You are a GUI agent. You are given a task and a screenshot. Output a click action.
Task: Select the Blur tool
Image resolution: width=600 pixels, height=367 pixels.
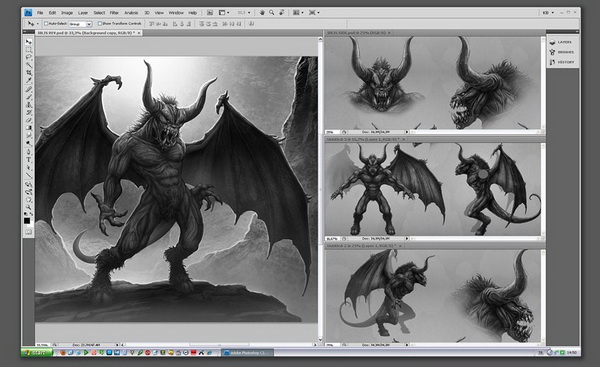point(28,135)
